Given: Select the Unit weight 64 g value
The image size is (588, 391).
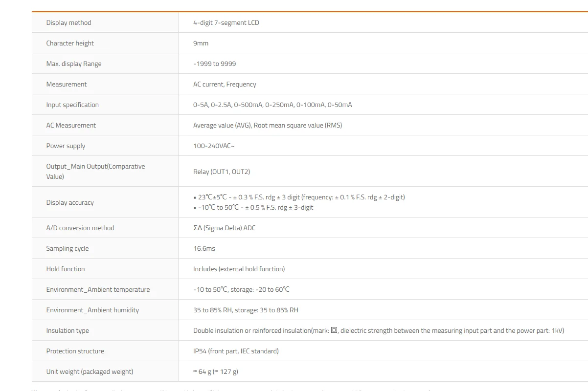Looking at the screenshot, I should coord(216,371).
